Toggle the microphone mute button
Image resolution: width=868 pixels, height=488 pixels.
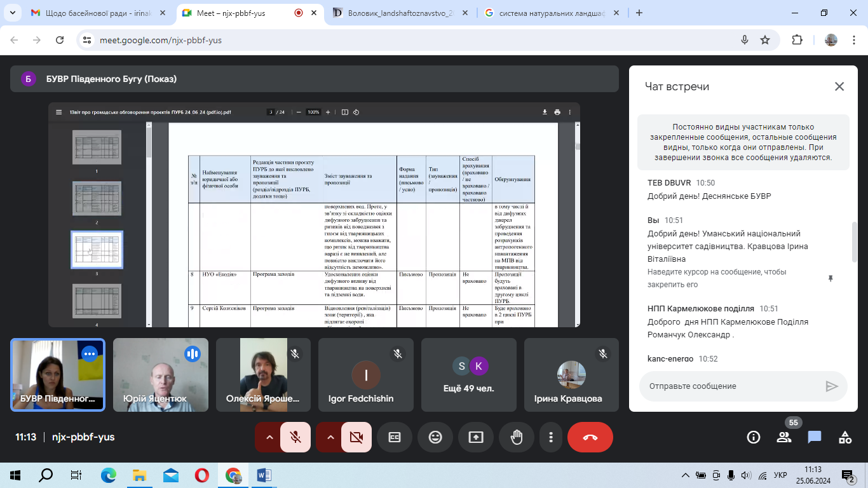point(295,437)
